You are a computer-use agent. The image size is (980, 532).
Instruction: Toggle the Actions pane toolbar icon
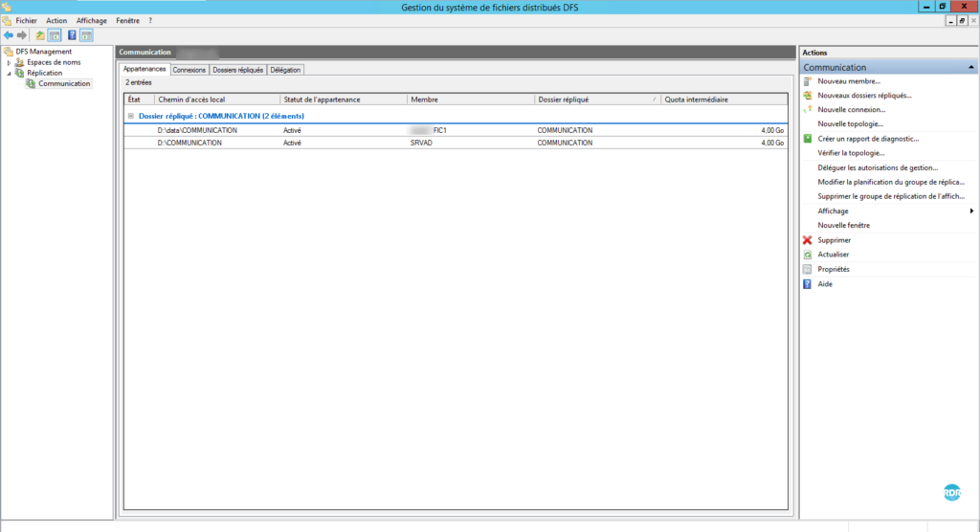tap(86, 35)
